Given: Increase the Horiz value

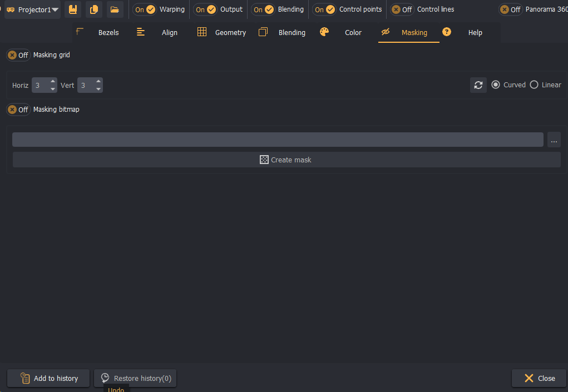Looking at the screenshot, I should coord(53,81).
